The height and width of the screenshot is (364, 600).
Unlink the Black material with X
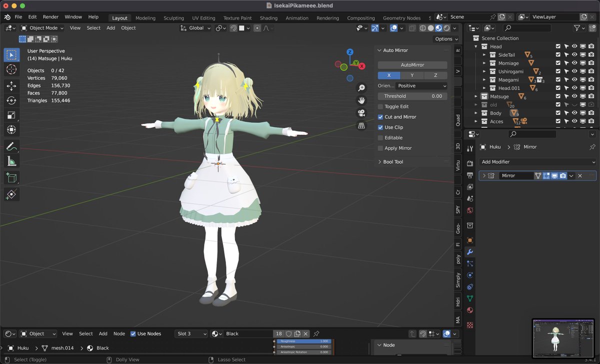click(x=305, y=334)
